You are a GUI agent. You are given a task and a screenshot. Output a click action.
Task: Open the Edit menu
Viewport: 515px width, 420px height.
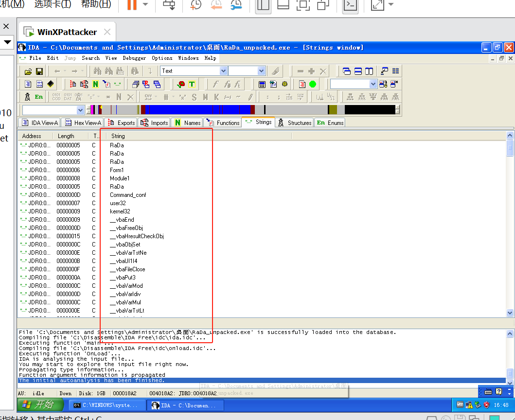point(53,58)
